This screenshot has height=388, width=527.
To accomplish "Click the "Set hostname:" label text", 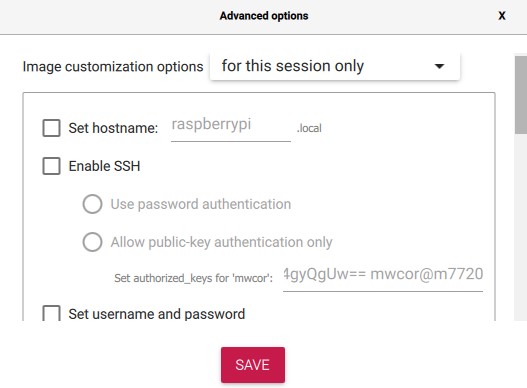I will pos(113,128).
